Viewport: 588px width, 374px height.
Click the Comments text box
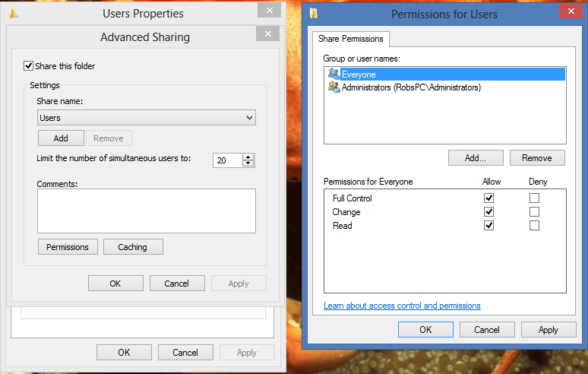147,211
